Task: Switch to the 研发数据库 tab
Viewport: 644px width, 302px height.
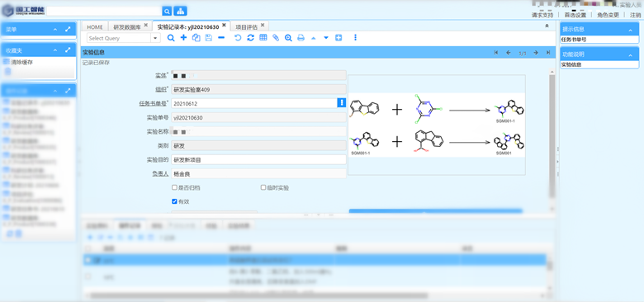Action: [127, 26]
